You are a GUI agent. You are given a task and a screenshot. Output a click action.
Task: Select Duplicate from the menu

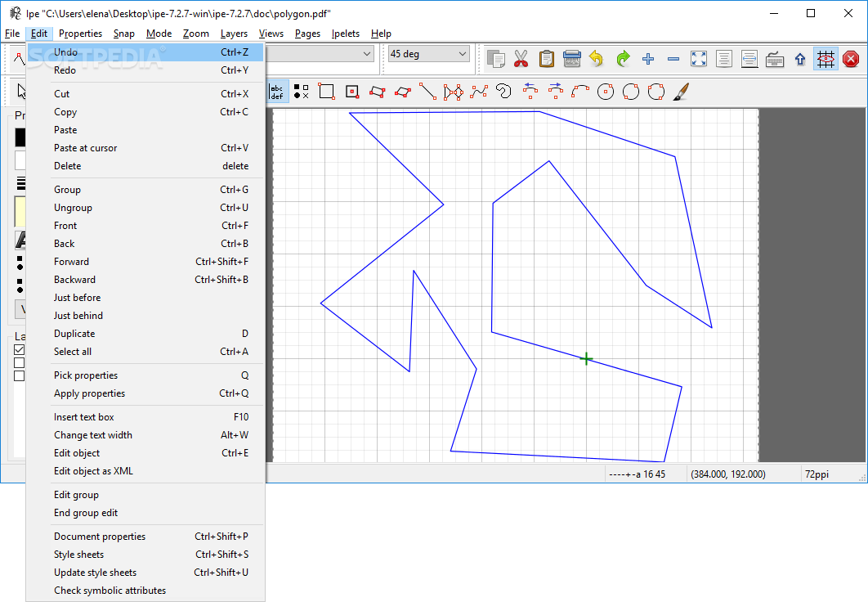pos(145,334)
